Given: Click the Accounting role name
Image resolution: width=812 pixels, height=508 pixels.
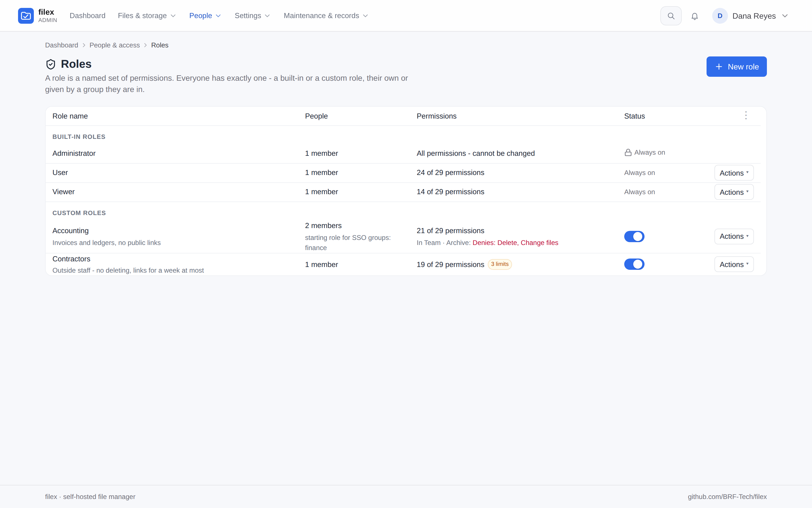Looking at the screenshot, I should 70,231.
